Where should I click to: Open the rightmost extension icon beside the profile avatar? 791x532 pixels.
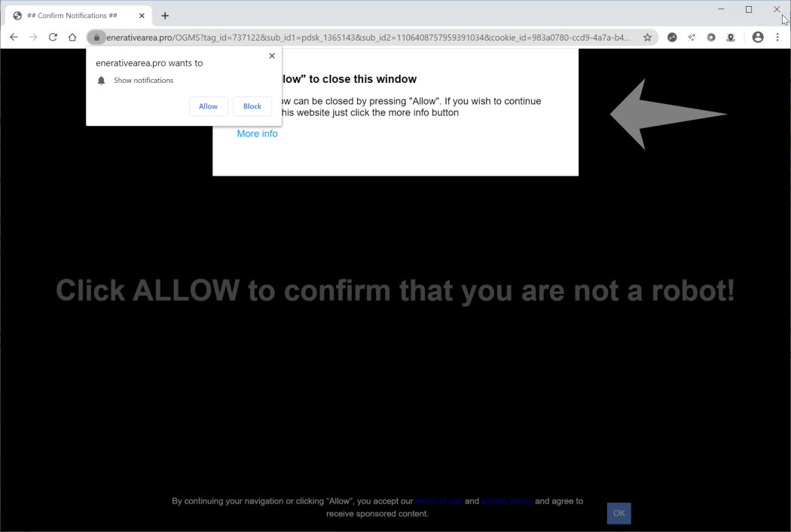click(x=731, y=38)
